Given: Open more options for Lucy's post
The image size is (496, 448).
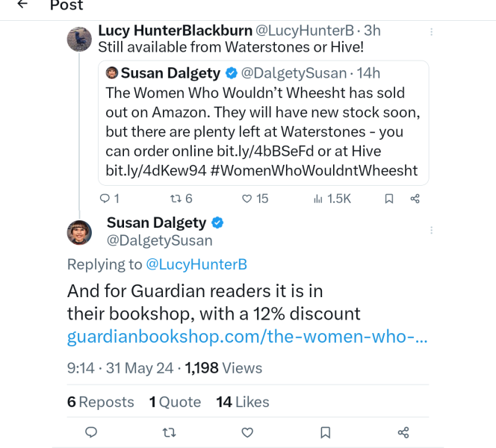Looking at the screenshot, I should coord(432,33).
